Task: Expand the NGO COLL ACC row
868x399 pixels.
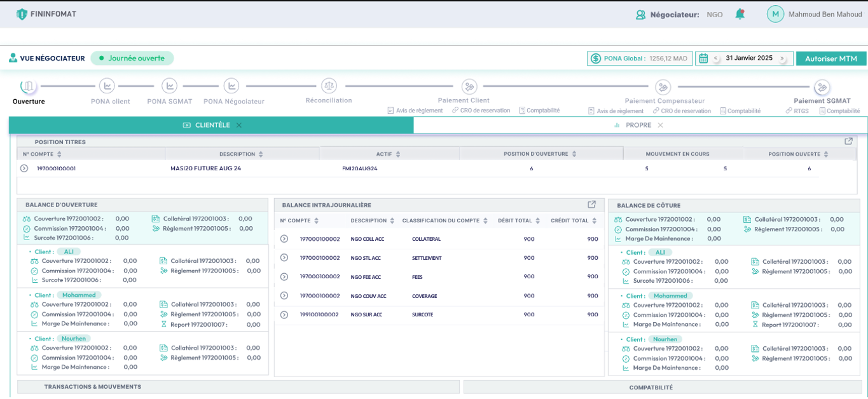Action: (x=284, y=239)
